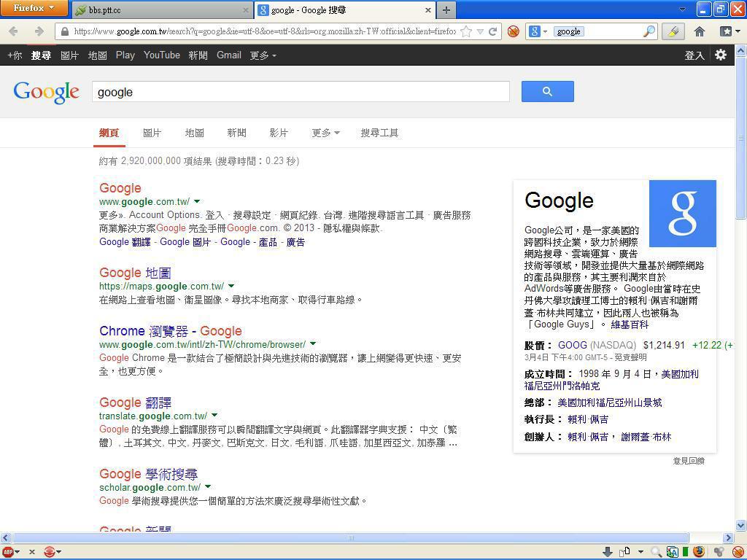The image size is (747, 560).
Task: Open a new tab with plus button
Action: point(446,9)
